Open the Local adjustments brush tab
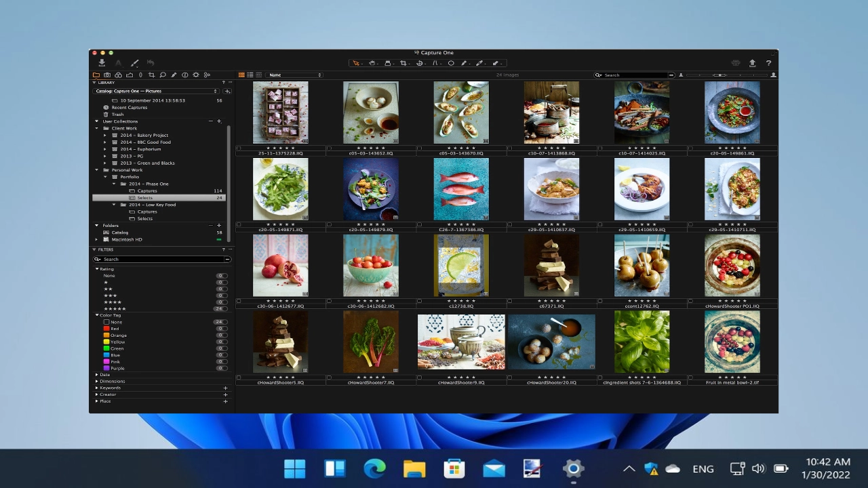The image size is (868, 488). (174, 75)
